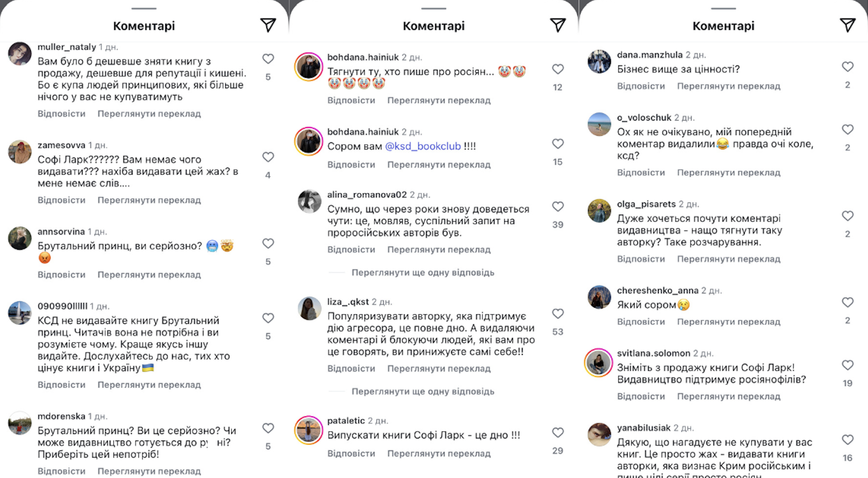Tap the share icon in the right comments panel

(x=847, y=26)
